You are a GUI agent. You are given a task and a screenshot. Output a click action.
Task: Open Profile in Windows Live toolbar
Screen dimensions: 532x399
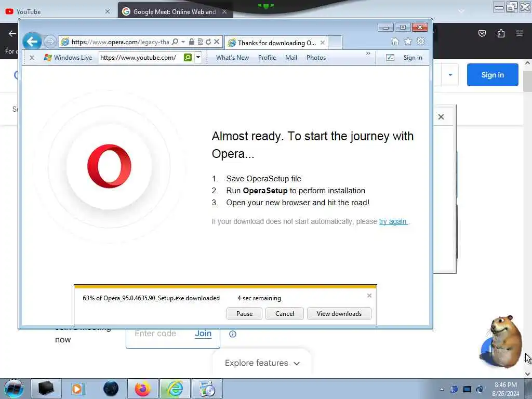[267, 58]
